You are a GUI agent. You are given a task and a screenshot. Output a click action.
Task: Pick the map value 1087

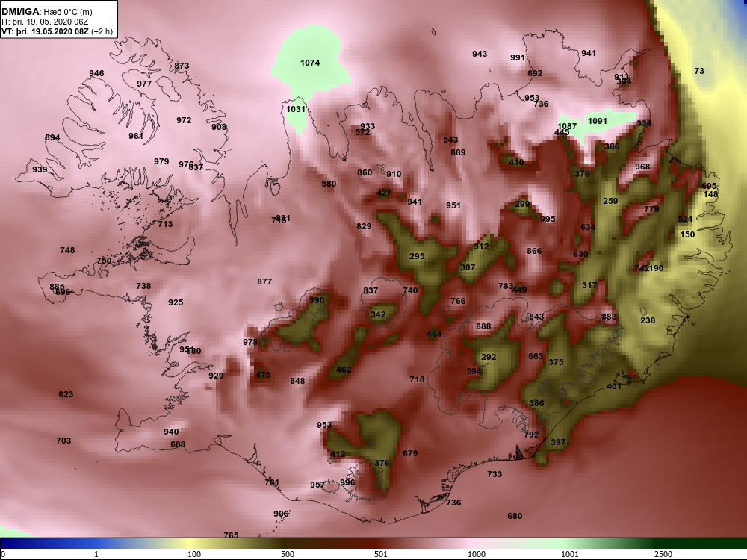pyautogui.click(x=567, y=126)
